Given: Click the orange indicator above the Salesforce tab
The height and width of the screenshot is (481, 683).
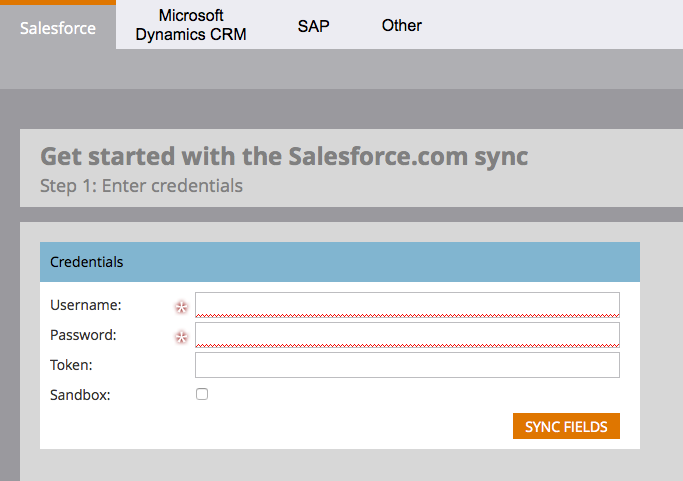Looking at the screenshot, I should (58, 2).
